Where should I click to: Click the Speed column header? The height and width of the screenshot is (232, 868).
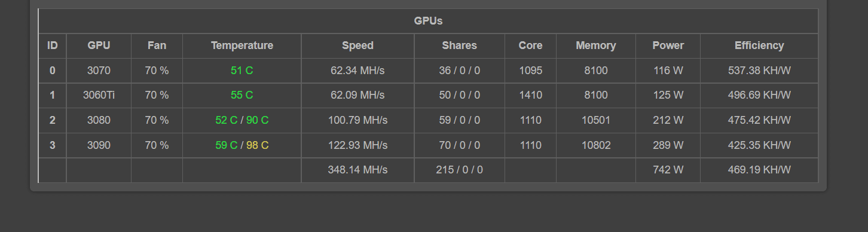click(357, 45)
